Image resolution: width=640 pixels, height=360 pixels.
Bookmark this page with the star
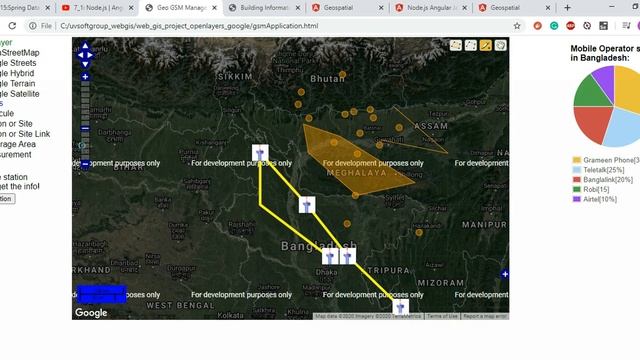[517, 26]
